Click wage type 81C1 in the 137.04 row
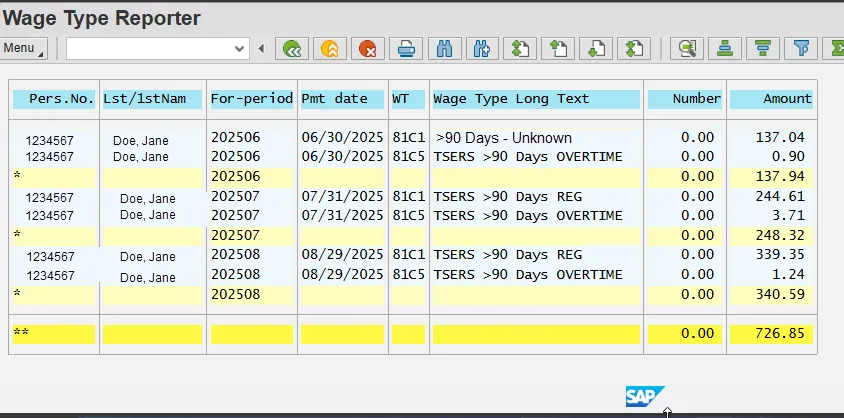 (409, 138)
